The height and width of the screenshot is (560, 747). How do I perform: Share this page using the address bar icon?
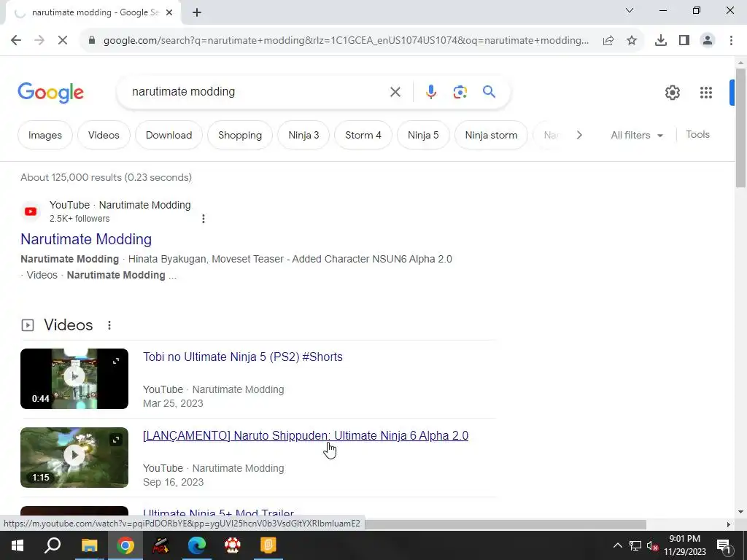[608, 41]
